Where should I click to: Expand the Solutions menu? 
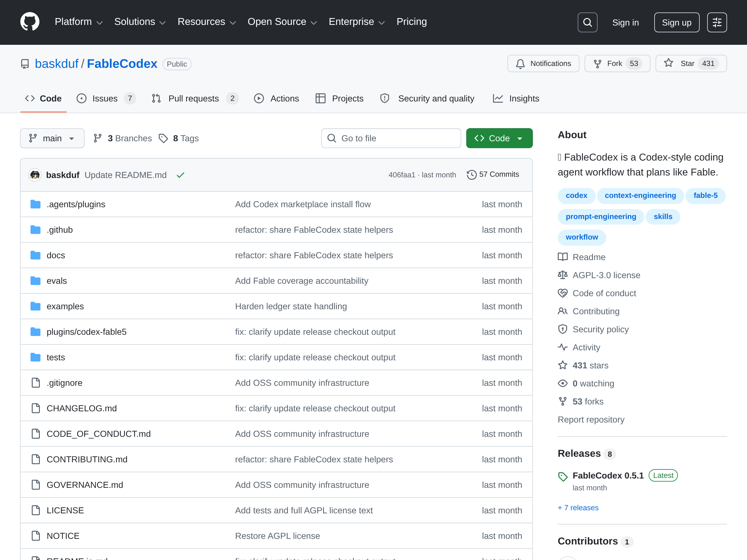coord(140,22)
